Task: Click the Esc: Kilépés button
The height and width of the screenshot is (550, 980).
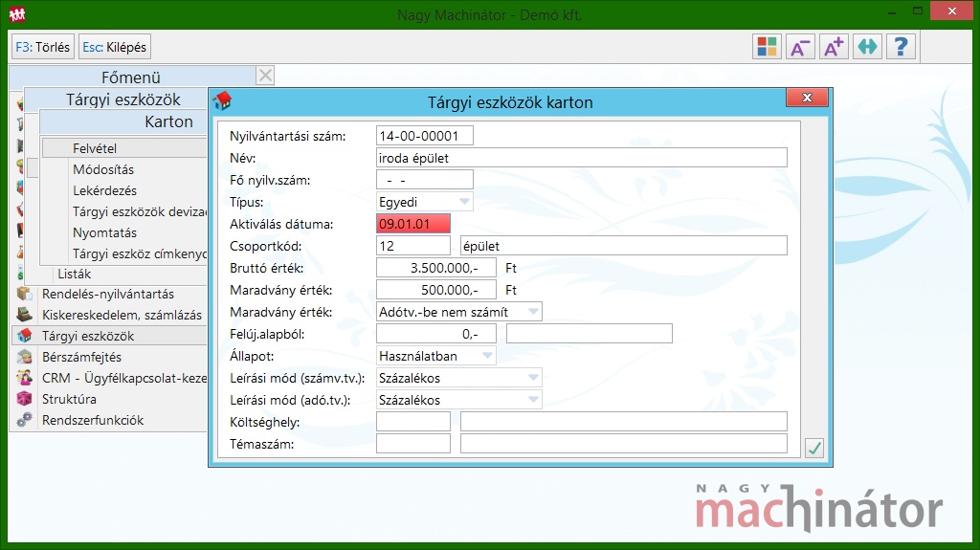Action: pos(115,47)
